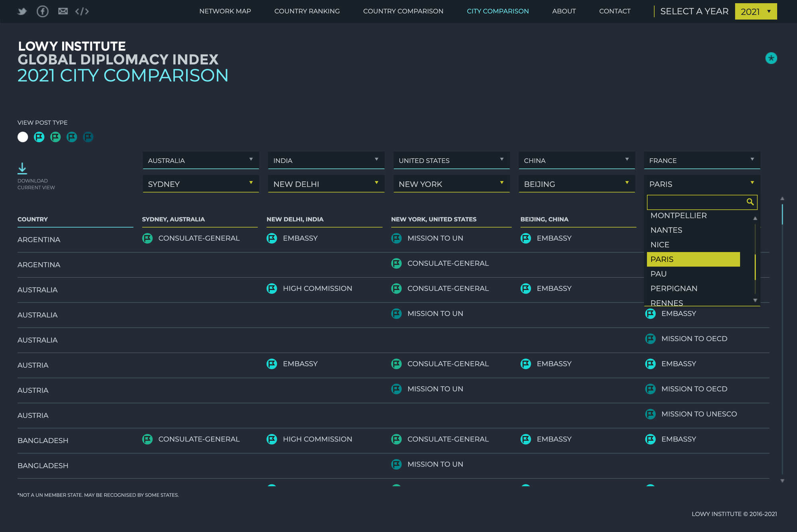797x532 pixels.
Task: Click the city list scroll-up arrow
Action: pos(755,218)
